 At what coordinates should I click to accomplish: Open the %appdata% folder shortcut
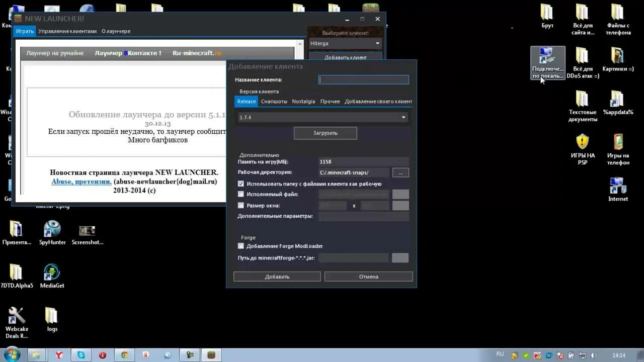click(618, 103)
